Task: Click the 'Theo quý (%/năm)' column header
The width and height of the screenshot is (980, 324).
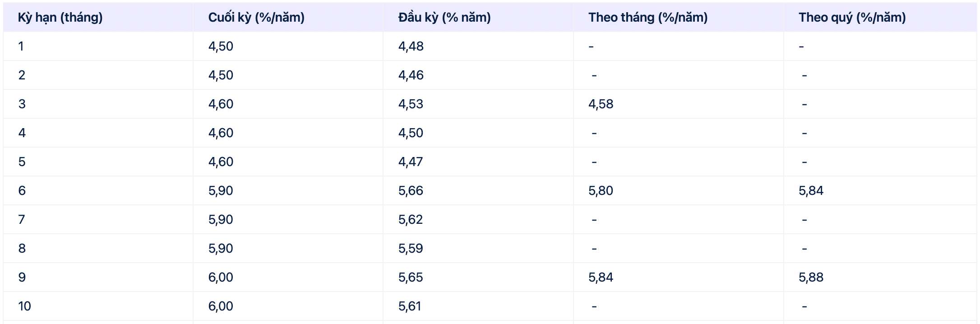Action: pos(852,18)
